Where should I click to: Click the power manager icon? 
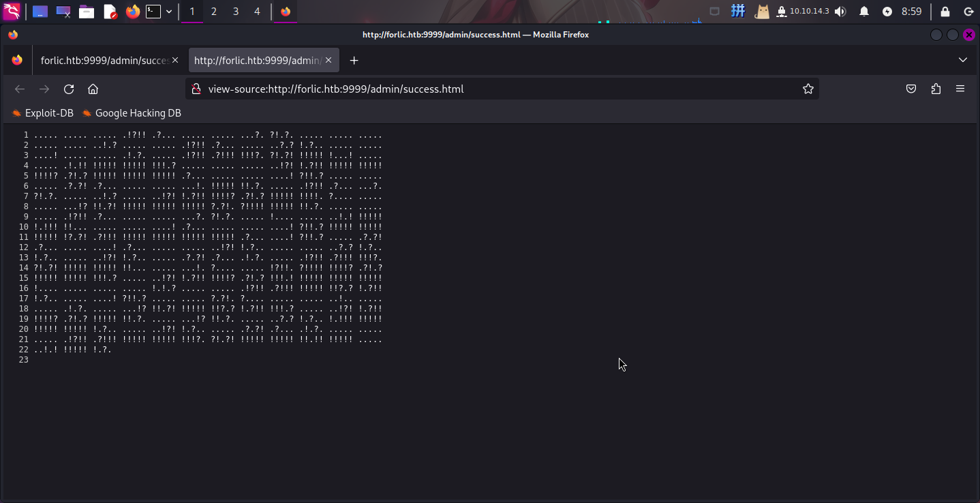pos(887,12)
